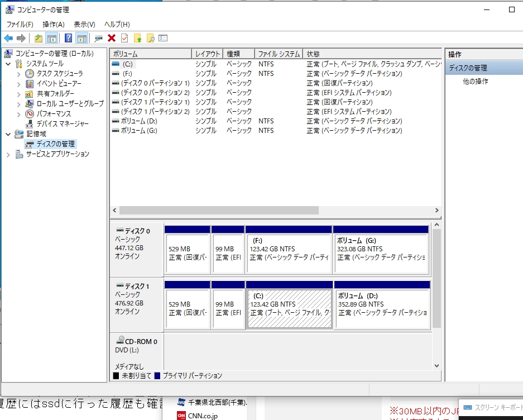Select the (F:) volume row in list
The width and height of the screenshot is (523, 420).
(276, 74)
